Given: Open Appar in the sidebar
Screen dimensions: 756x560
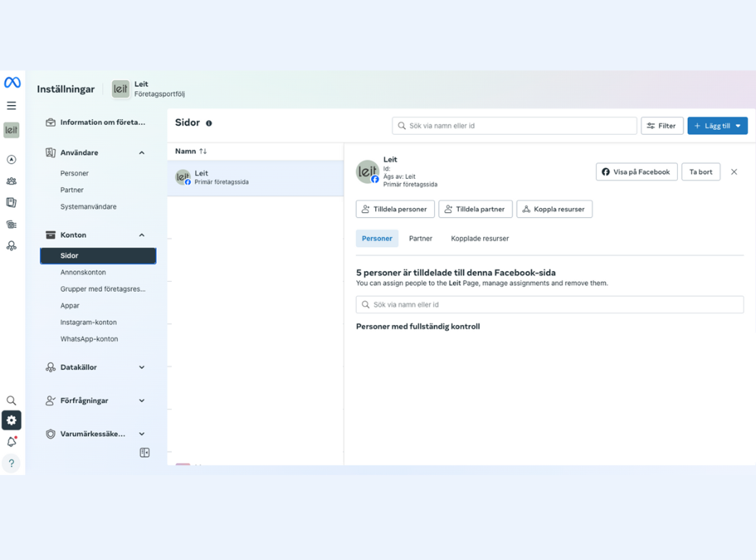Looking at the screenshot, I should coord(70,306).
